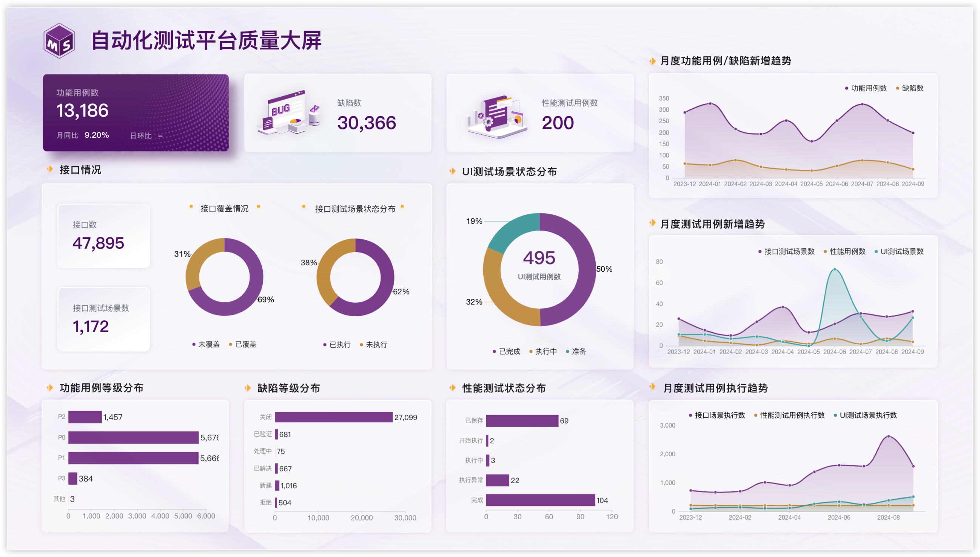Click the MS cube logo icon
This screenshot has width=980, height=557.
pyautogui.click(x=59, y=41)
